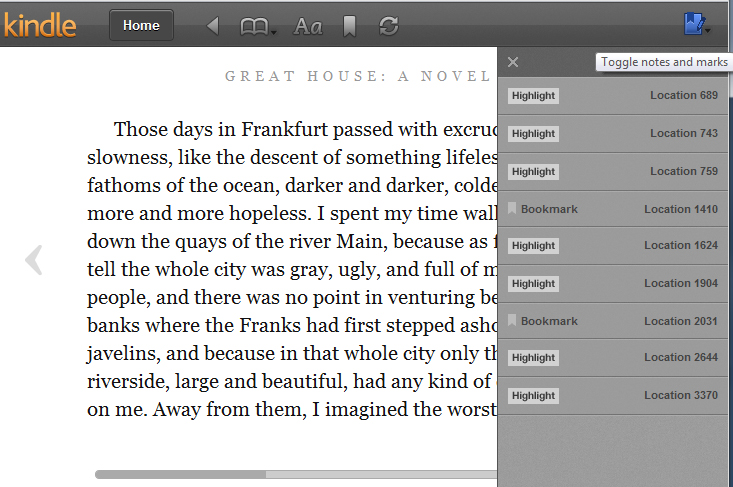Screen dimensions: 733x487
Task: Jump to Bookmark at Location 1410
Action: tap(613, 209)
